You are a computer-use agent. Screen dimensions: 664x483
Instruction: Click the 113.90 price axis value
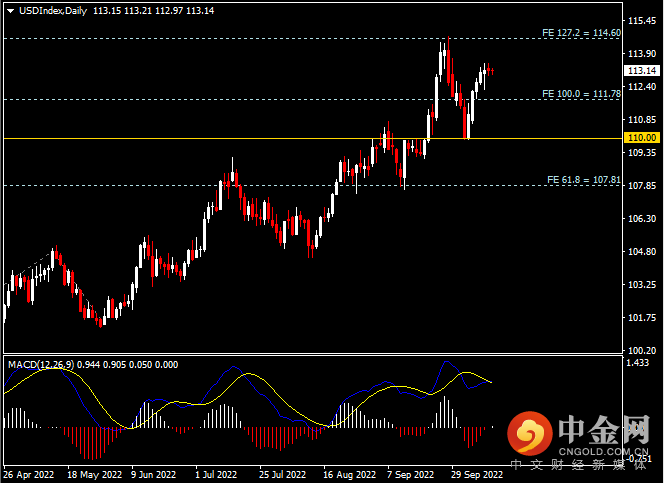click(642, 54)
